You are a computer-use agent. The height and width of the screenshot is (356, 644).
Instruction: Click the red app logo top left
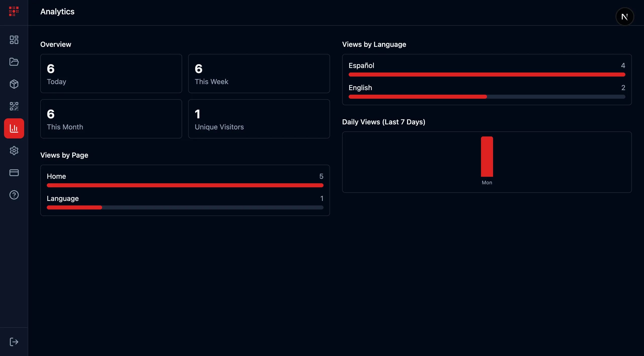coord(13,11)
